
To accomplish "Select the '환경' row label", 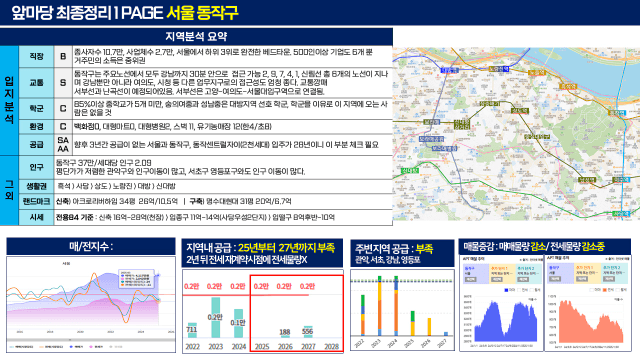I will point(36,127).
